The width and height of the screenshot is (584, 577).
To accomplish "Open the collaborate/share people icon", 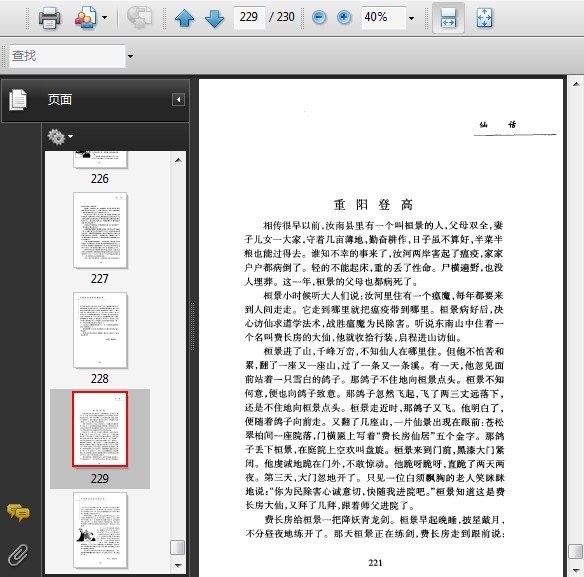I will coord(86,18).
